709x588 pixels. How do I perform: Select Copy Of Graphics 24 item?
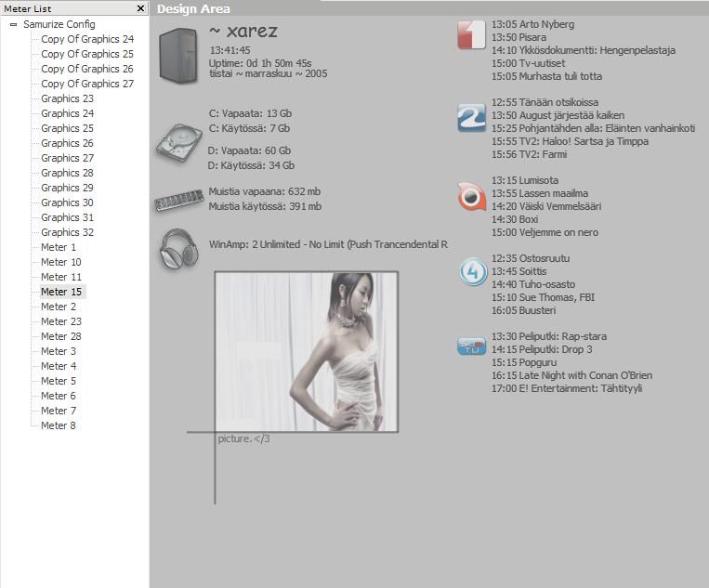click(x=87, y=39)
